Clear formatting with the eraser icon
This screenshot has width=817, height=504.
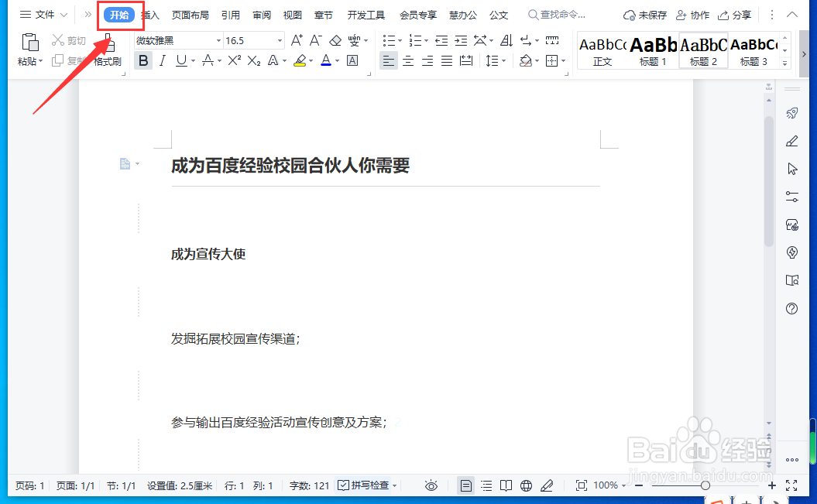click(x=335, y=40)
